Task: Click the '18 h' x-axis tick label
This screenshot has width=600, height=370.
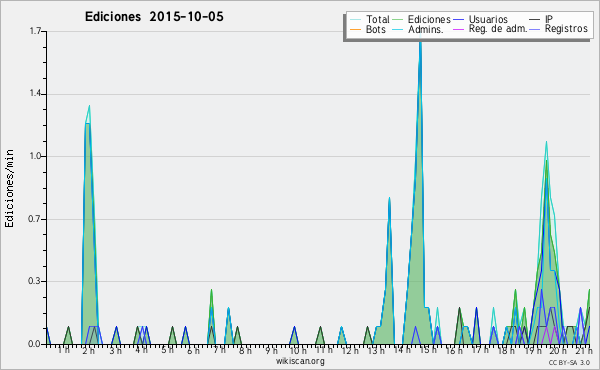Action: click(507, 350)
